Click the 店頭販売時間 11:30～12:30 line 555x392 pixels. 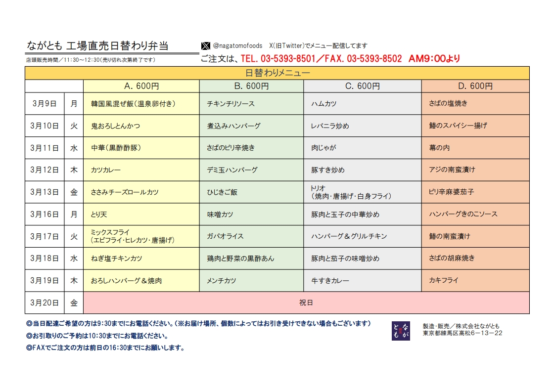tap(91, 60)
